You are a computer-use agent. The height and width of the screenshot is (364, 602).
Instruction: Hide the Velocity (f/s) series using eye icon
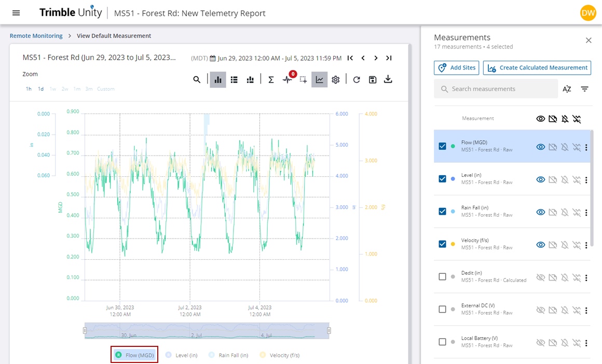pos(540,244)
